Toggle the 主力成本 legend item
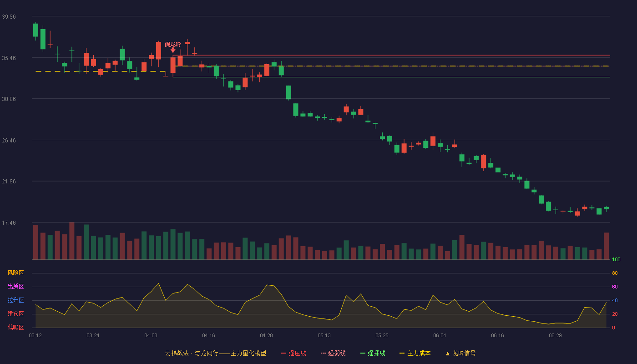637x364 pixels. 415,353
